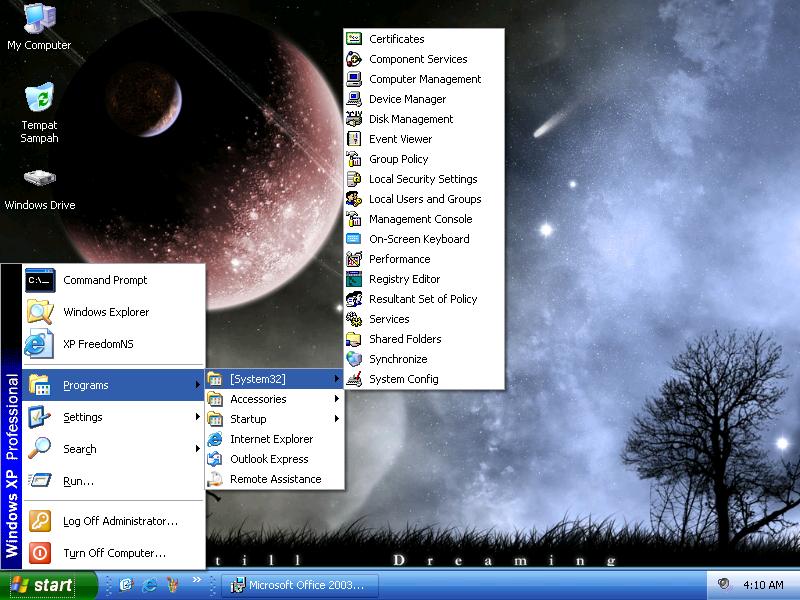Click the system tray shield icon
The image size is (800, 600).
723,584
